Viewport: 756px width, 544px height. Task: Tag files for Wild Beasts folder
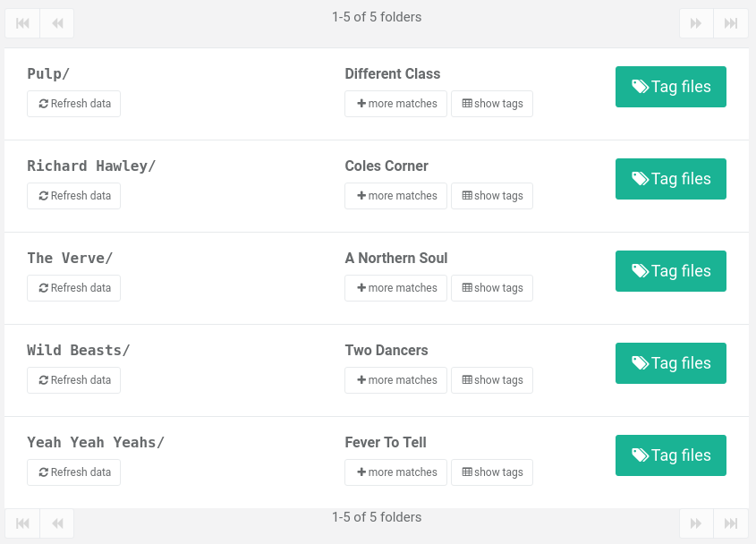[x=671, y=363]
